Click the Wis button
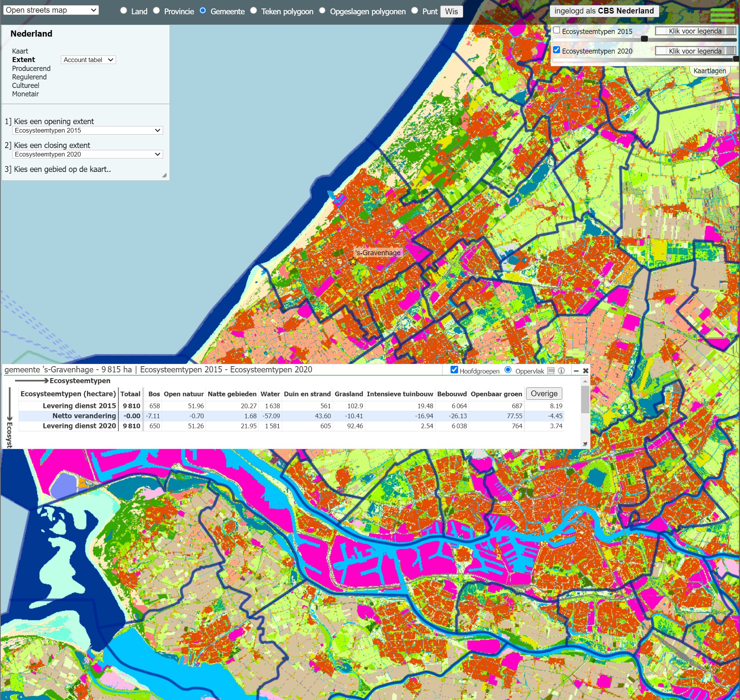This screenshot has width=740, height=700. (x=451, y=12)
